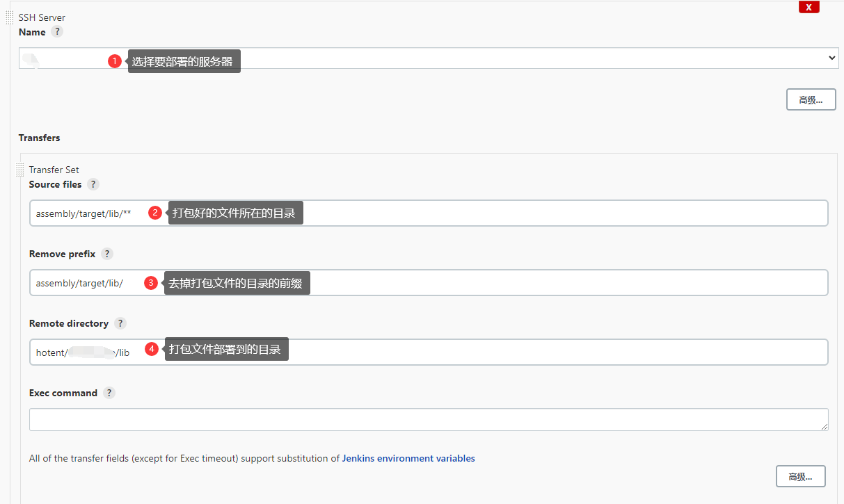844x504 pixels.
Task: Click SSH Server advanced 高级 button
Action: pos(811,99)
